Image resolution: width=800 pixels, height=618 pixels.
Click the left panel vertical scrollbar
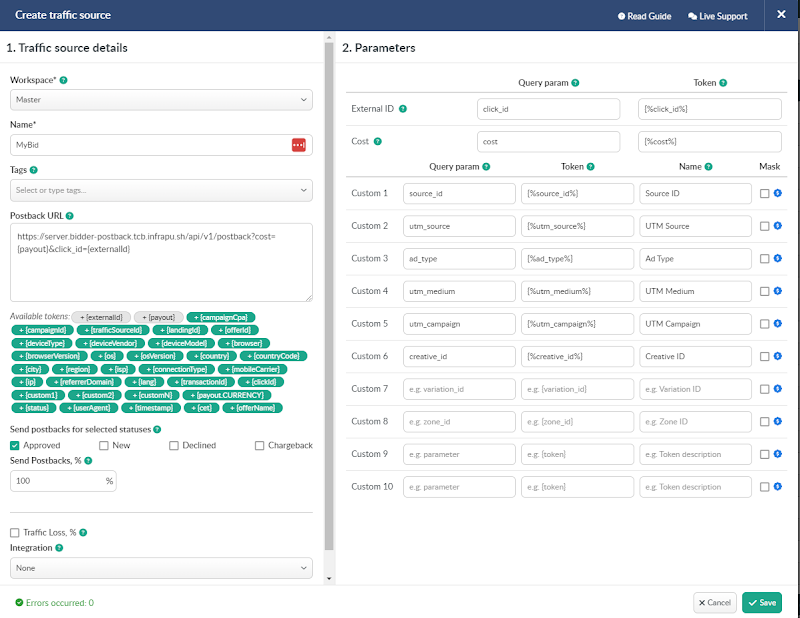point(329,296)
